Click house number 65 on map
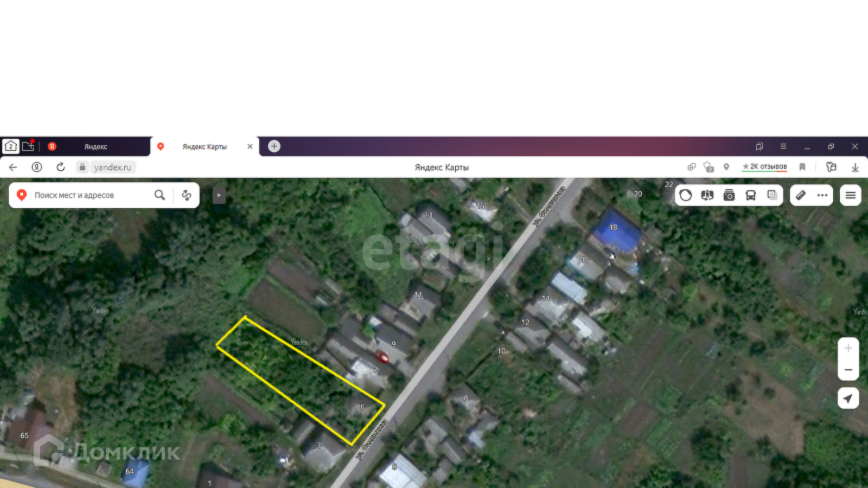This screenshot has height=488, width=868. (24, 435)
